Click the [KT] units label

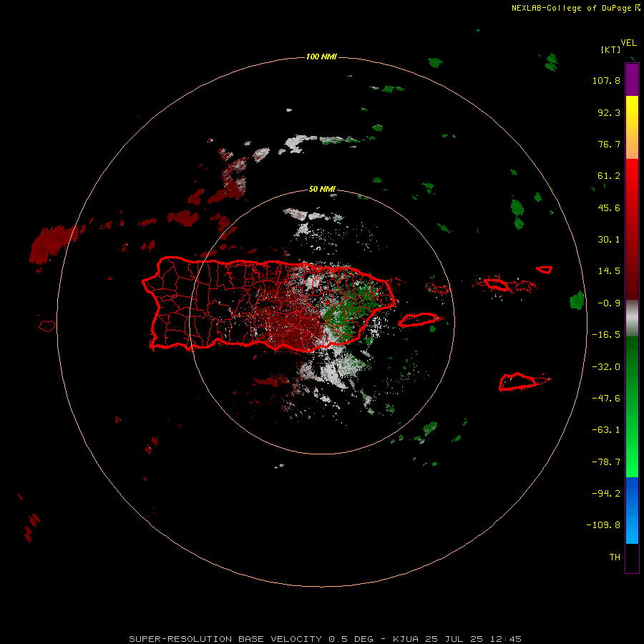pyautogui.click(x=611, y=49)
